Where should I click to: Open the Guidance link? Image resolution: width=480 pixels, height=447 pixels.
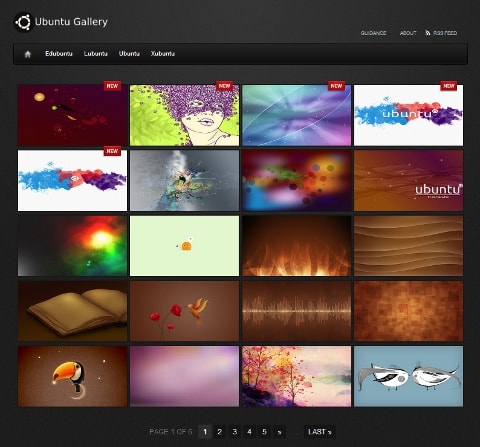373,33
